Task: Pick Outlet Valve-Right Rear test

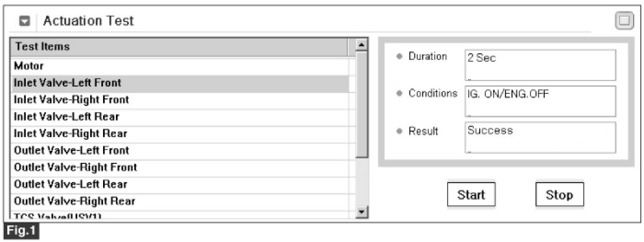Action: click(x=180, y=201)
